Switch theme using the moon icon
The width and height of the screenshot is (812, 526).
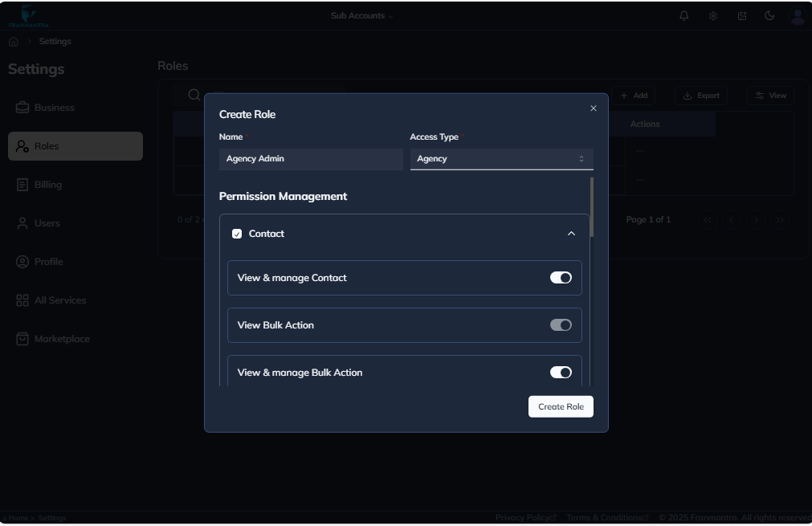[769, 15]
